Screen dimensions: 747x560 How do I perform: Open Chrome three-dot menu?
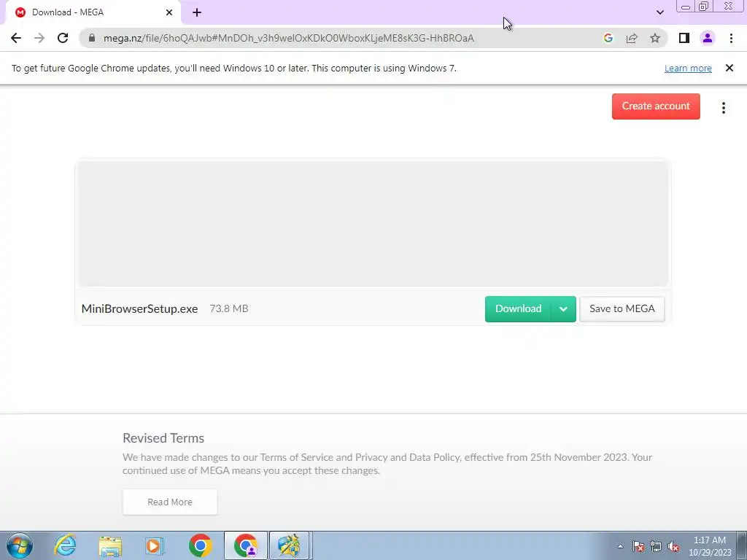point(731,38)
